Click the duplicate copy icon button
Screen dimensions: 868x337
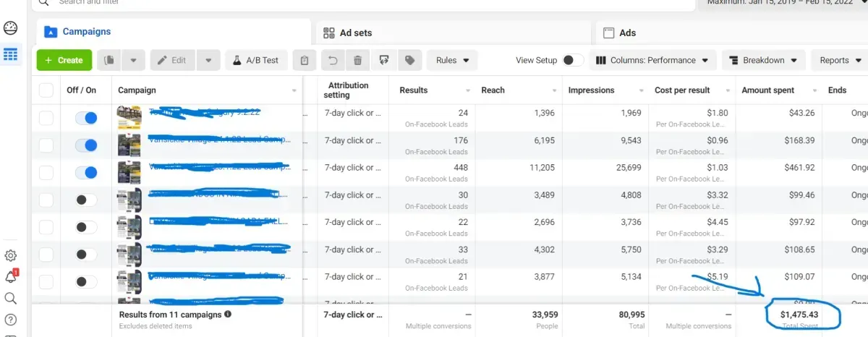tap(109, 61)
